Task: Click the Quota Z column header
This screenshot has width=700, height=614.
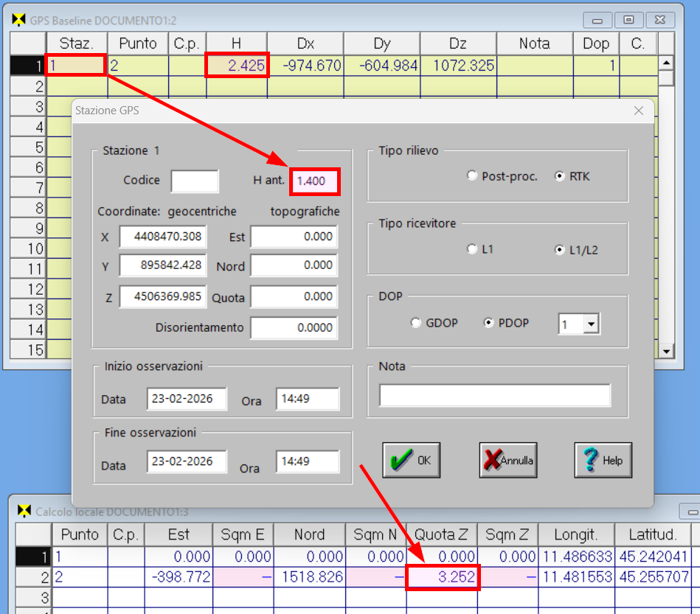Action: tap(441, 534)
